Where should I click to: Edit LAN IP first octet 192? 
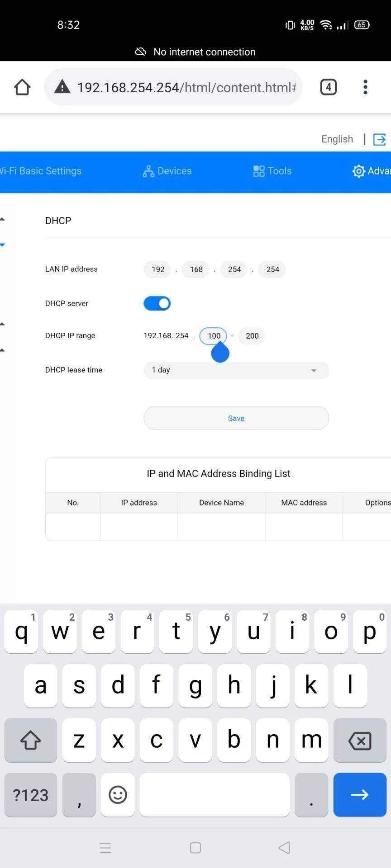[157, 269]
